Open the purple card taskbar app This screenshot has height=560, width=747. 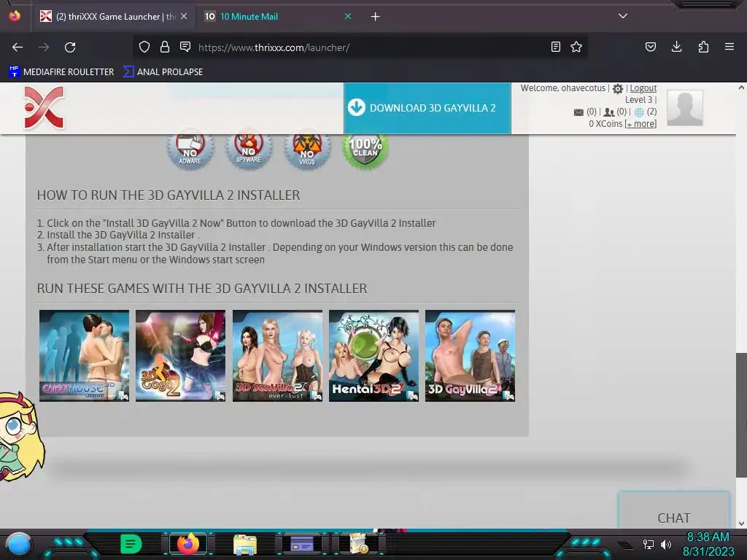302,544
